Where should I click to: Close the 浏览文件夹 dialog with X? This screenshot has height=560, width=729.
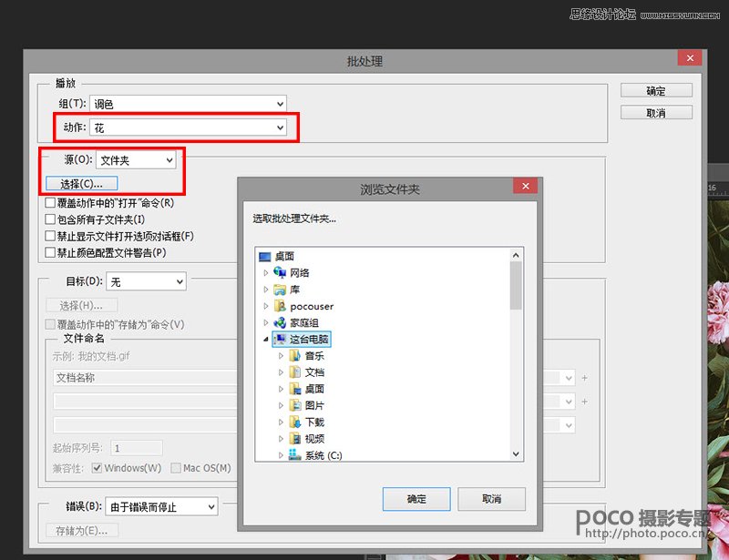(x=526, y=186)
